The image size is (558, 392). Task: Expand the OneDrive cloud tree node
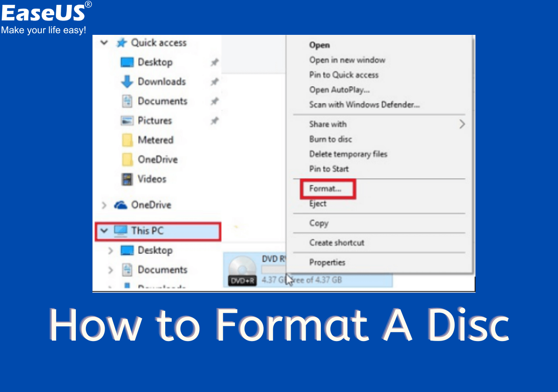[104, 205]
